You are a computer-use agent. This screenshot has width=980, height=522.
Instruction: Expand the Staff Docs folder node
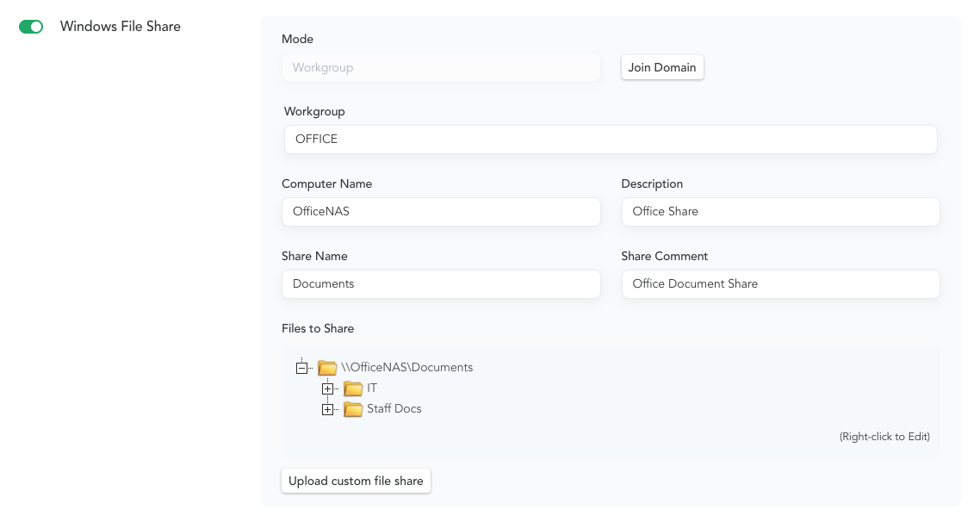click(x=327, y=409)
